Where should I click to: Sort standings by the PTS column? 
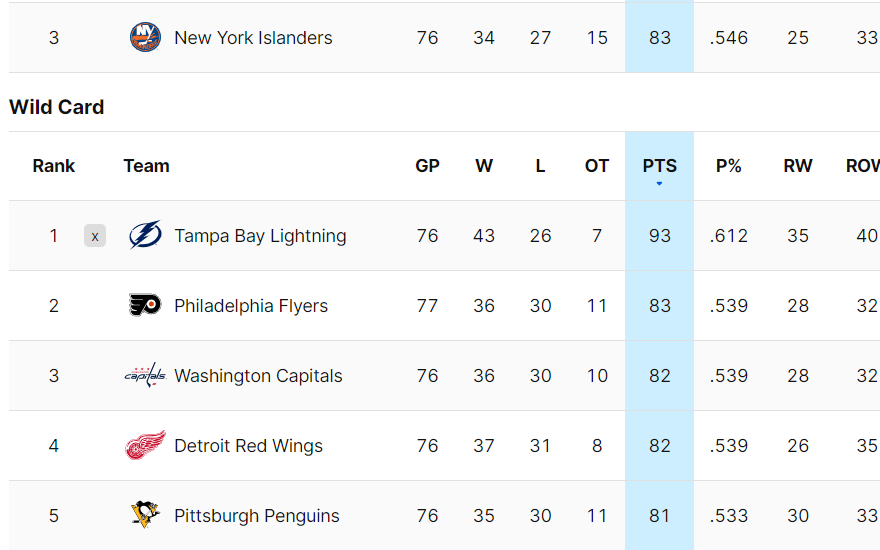tap(659, 166)
